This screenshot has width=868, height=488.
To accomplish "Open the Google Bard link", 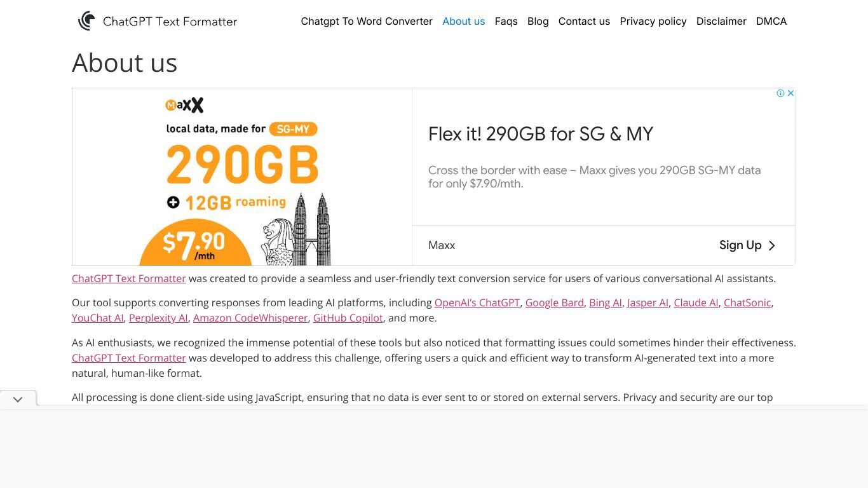I will click(x=554, y=302).
